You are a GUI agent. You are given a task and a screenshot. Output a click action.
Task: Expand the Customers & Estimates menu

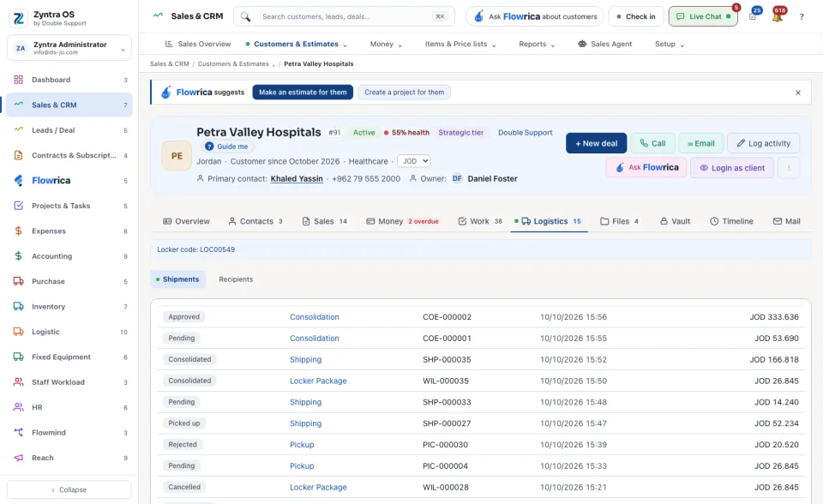click(x=296, y=44)
